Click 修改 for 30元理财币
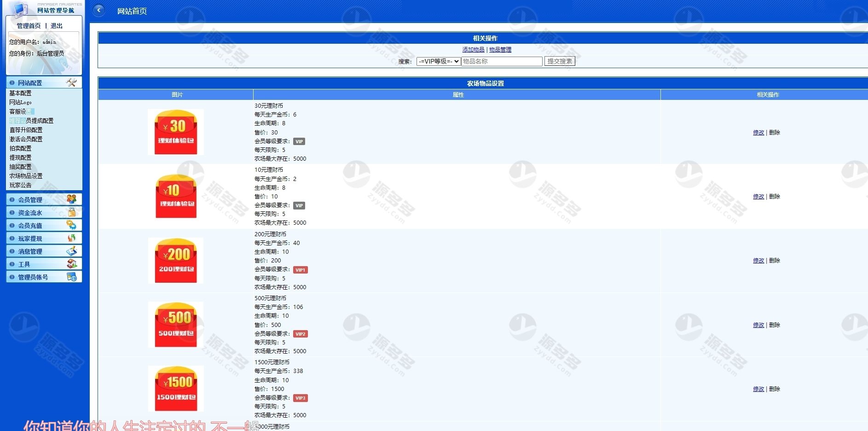 tap(758, 133)
